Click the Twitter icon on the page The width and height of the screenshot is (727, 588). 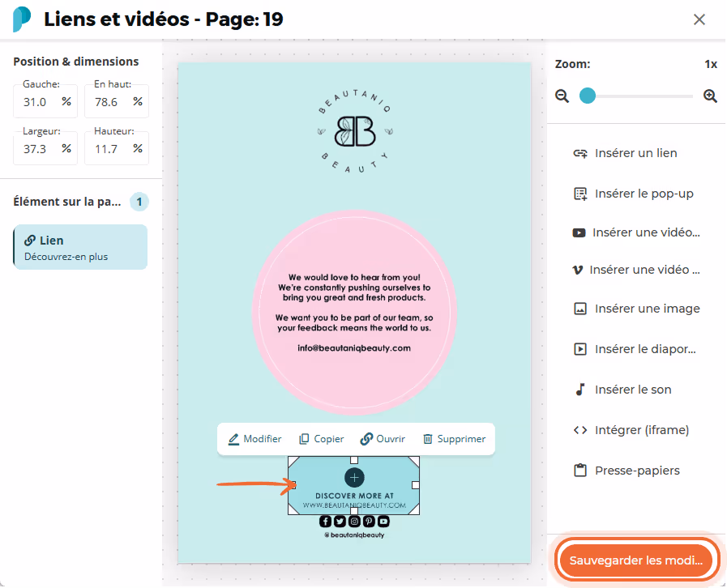coord(340,522)
